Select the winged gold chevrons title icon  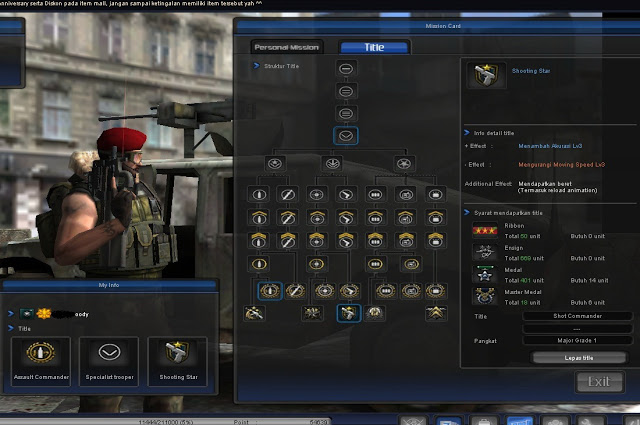436,313
